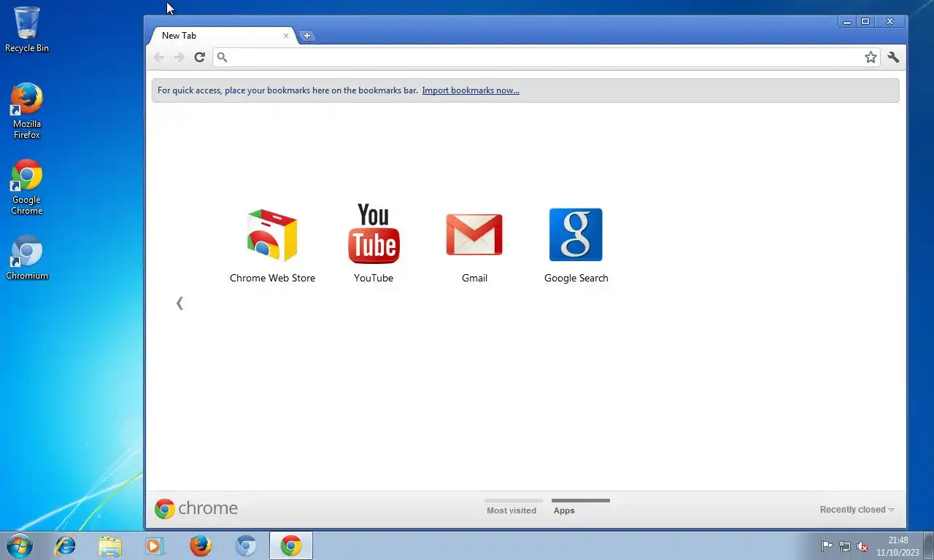
Task: Launch Internet Explorer from taskbar
Action: pyautogui.click(x=66, y=545)
